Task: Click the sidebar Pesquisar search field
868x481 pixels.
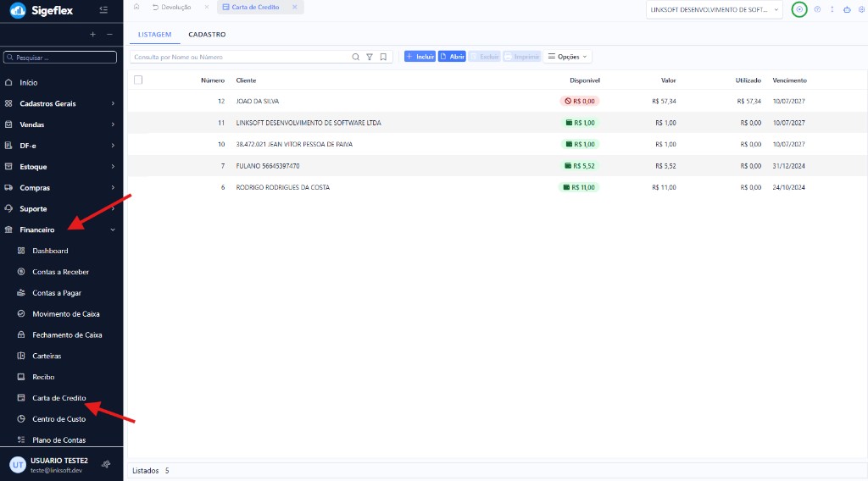Action: [x=60, y=58]
